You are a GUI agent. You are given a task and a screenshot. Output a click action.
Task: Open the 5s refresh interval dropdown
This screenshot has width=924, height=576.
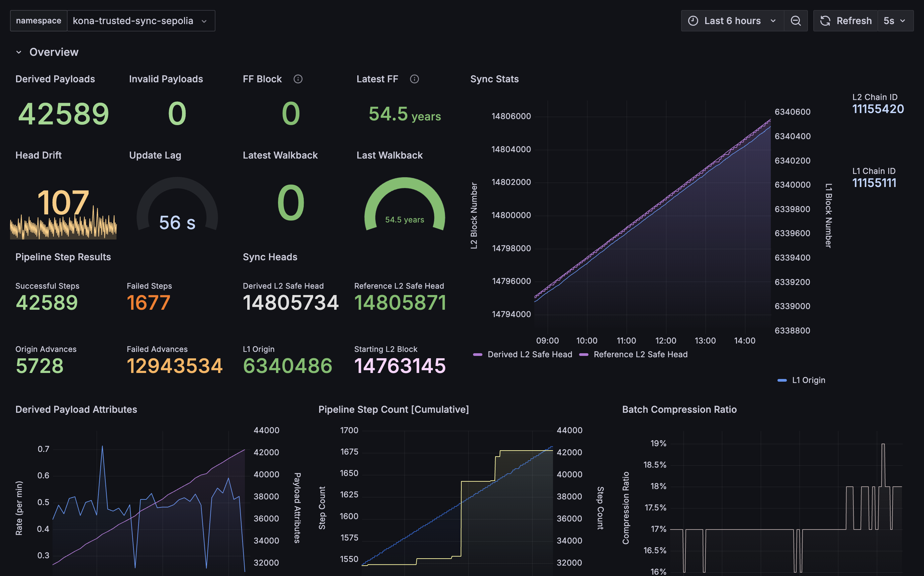coord(895,21)
